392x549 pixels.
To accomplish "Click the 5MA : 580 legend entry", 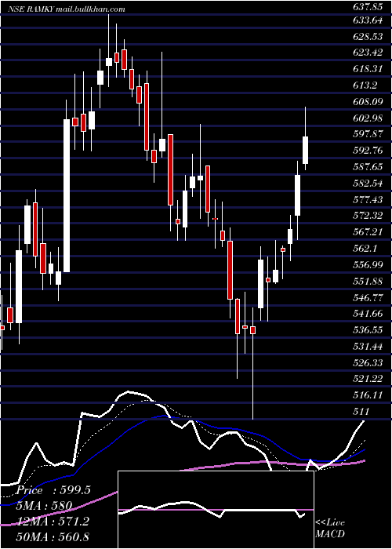I will 45,506.
